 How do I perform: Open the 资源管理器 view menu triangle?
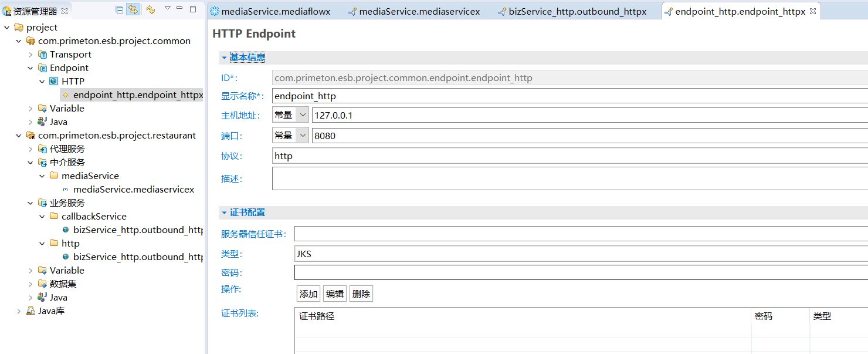[168, 8]
